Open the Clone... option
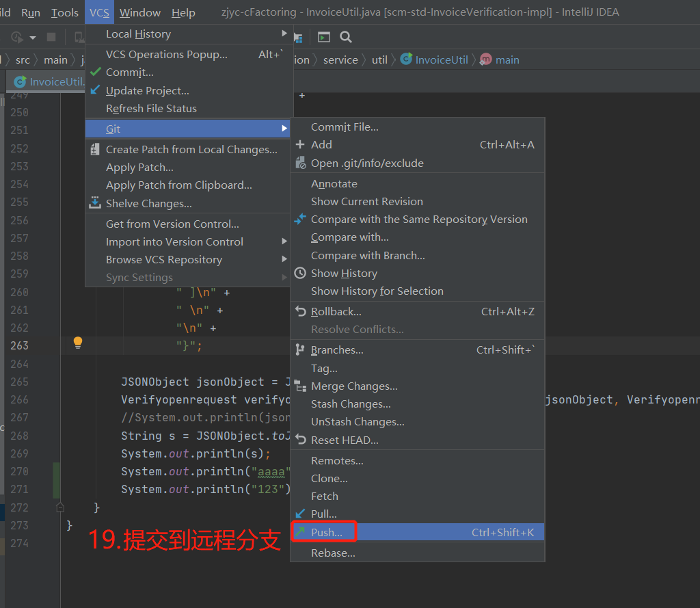This screenshot has width=700, height=608. click(418, 478)
